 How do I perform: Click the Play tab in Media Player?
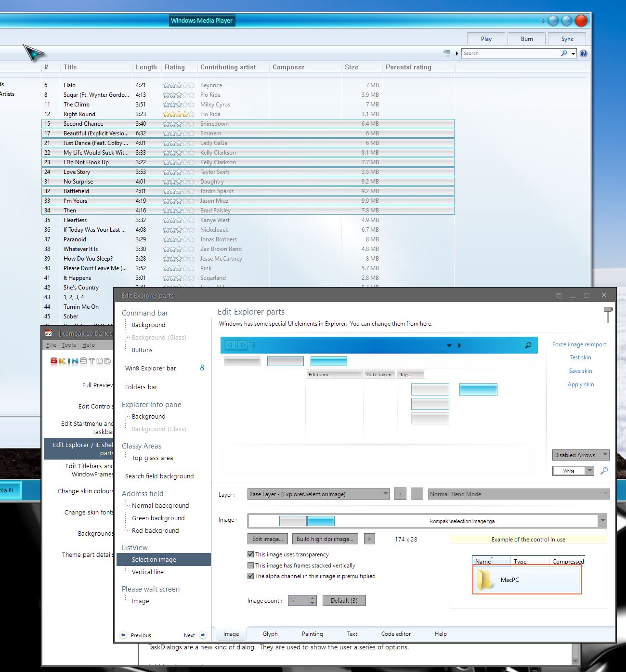point(486,39)
